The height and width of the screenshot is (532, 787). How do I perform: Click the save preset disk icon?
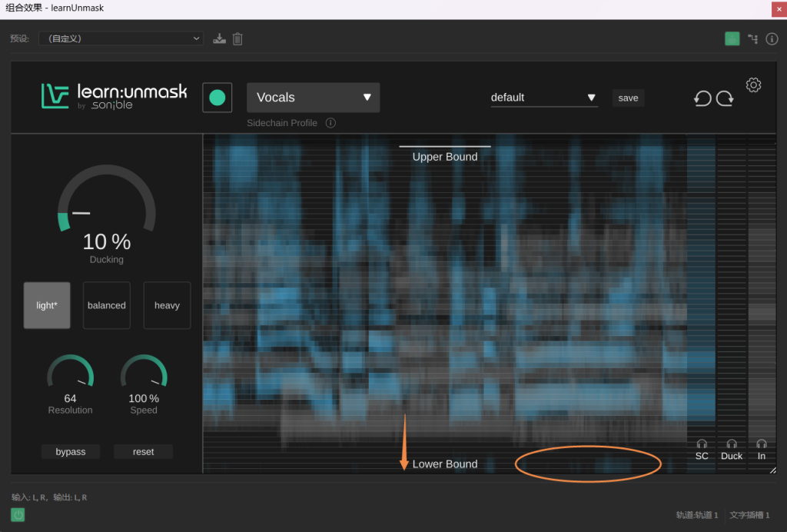[220, 38]
